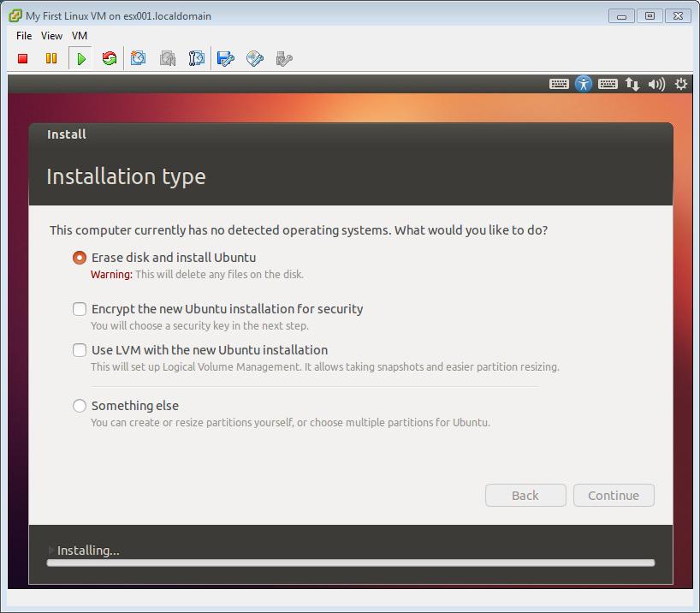700x613 pixels.
Task: Open the accessibility menu in Ubuntu panel
Action: (x=583, y=84)
